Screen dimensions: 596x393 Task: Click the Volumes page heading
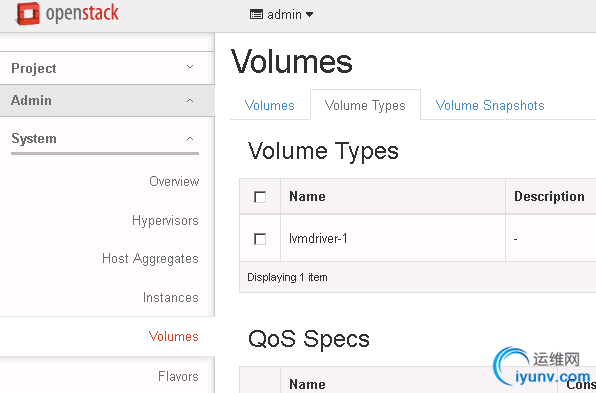(x=292, y=62)
